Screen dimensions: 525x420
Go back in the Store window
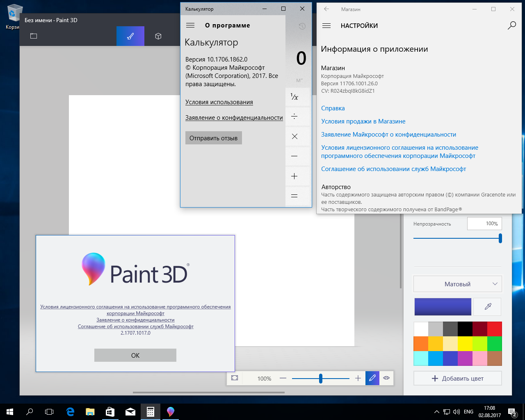tap(326, 9)
